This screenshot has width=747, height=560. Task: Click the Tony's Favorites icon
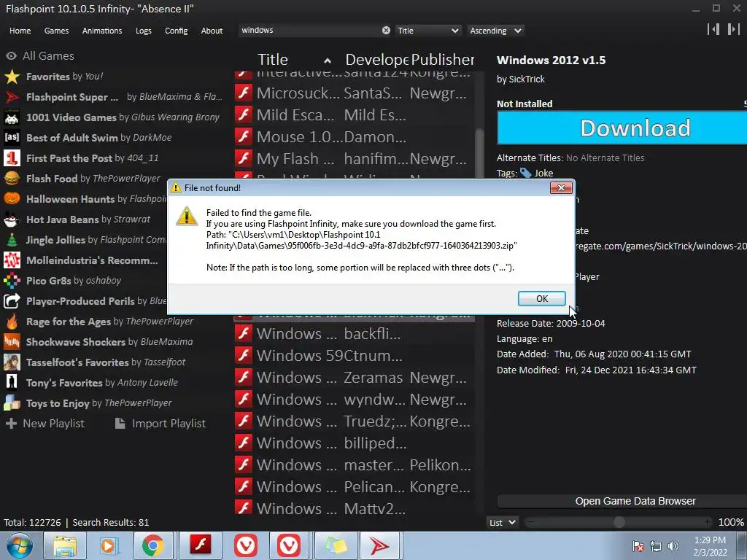(12, 383)
